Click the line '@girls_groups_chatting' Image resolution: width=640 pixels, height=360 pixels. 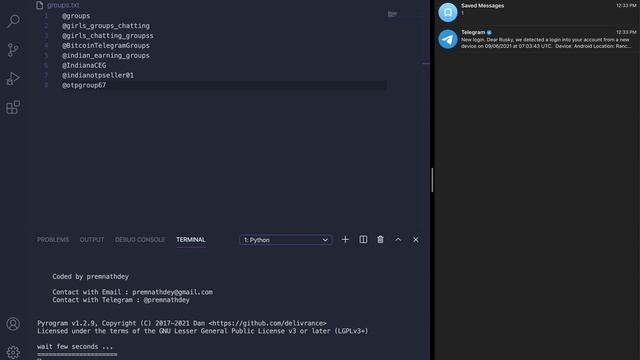106,26
